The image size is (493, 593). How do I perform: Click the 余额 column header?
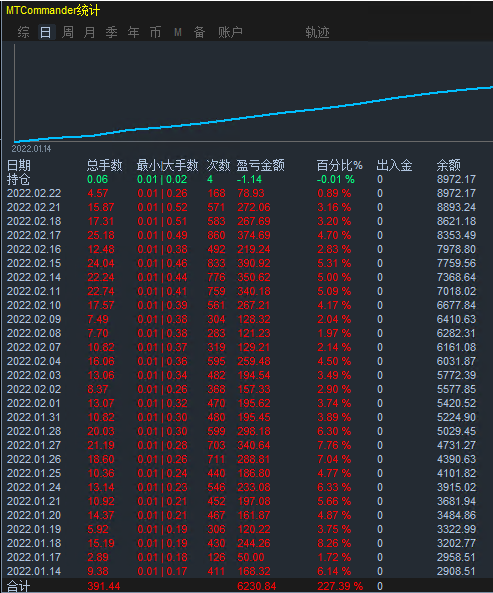click(x=449, y=165)
